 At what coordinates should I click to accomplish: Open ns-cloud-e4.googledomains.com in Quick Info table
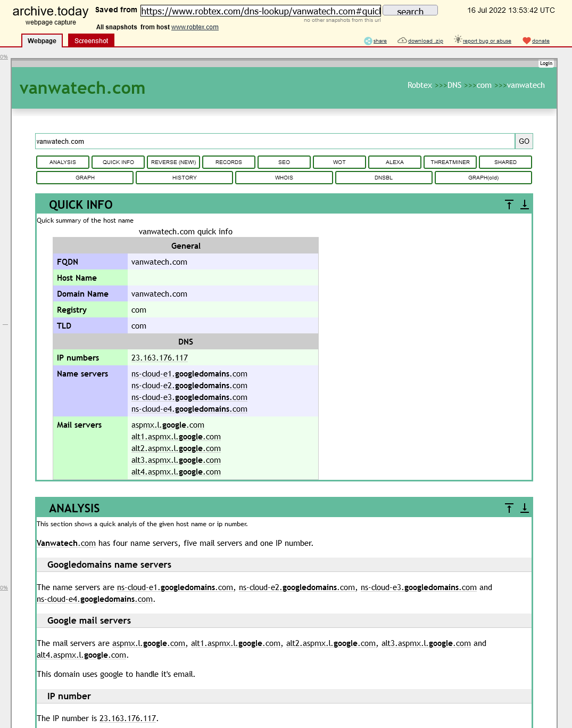189,409
